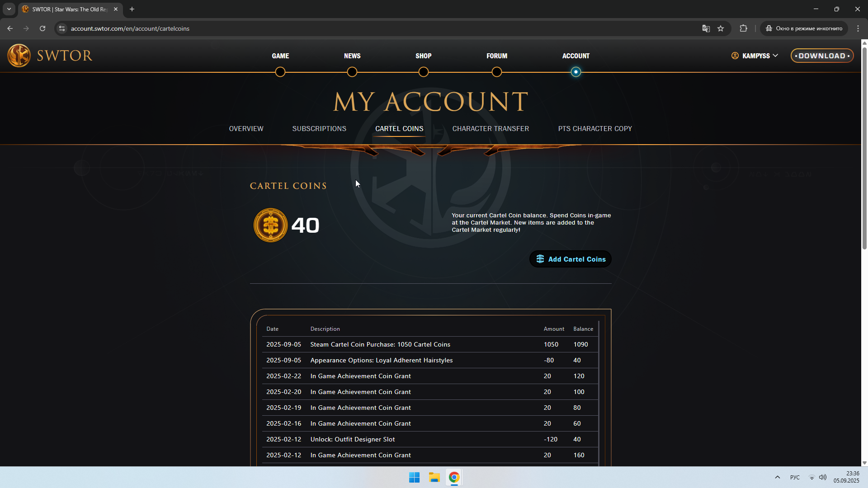The height and width of the screenshot is (488, 868).
Task: Click the 2025-02-22 date cell
Action: pyautogui.click(x=283, y=376)
